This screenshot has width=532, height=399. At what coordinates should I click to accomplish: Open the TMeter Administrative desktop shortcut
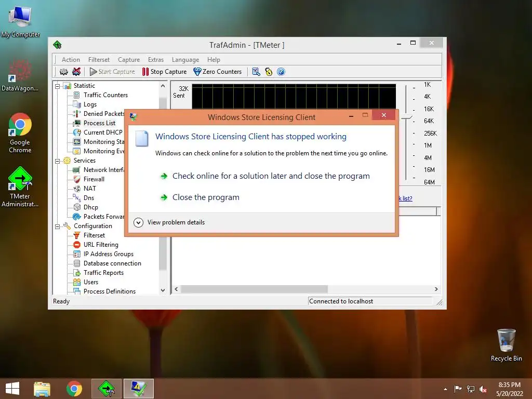pyautogui.click(x=20, y=187)
